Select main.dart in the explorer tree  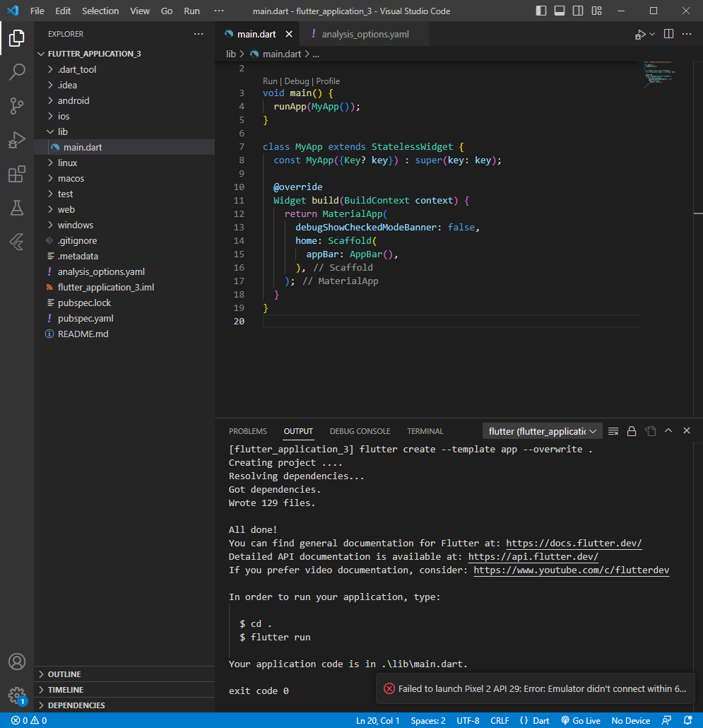124,147
